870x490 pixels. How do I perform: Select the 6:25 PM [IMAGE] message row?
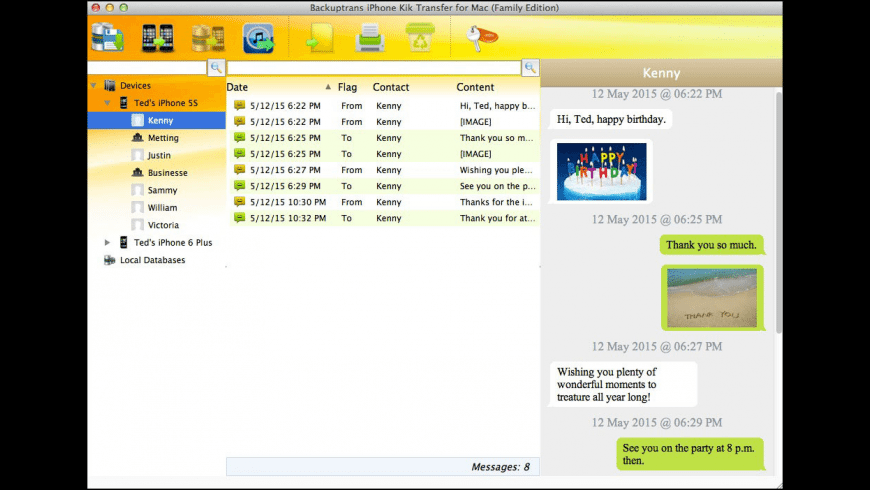point(384,154)
